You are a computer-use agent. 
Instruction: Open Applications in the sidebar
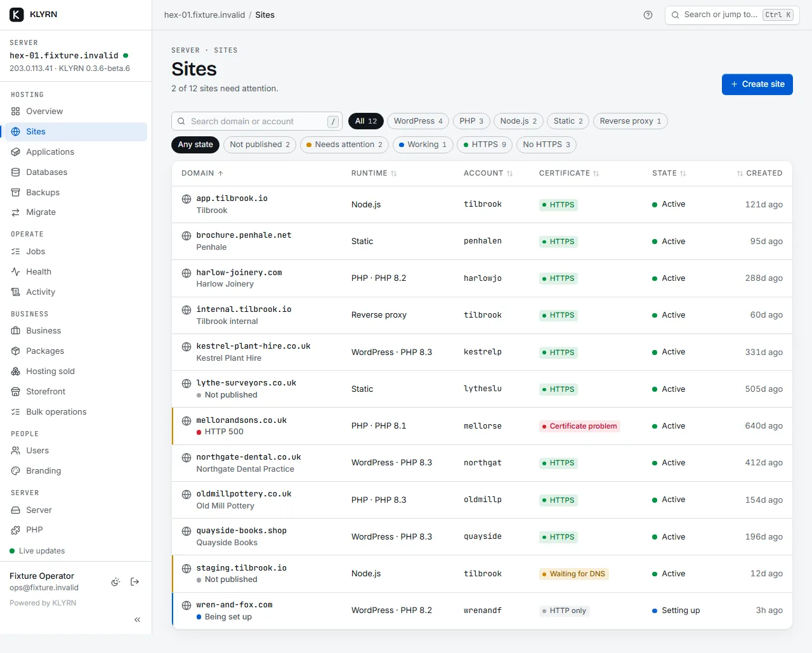(x=76, y=152)
